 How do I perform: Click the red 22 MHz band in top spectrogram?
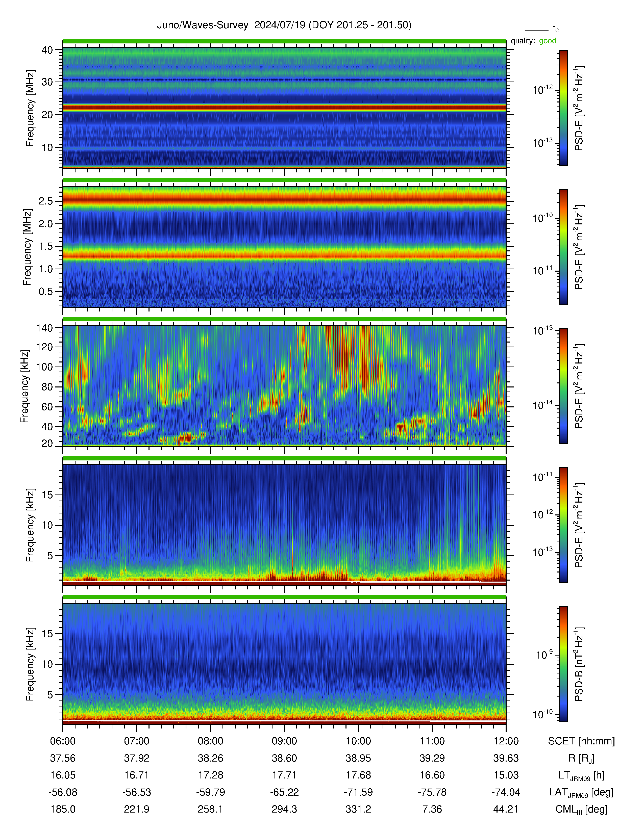tap(284, 108)
